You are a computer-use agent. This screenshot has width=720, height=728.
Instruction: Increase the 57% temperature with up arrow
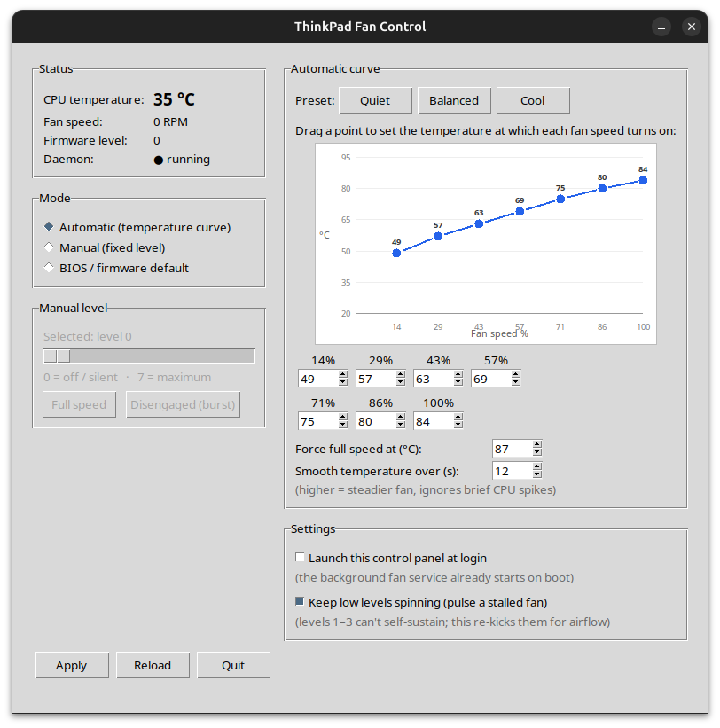pos(516,375)
